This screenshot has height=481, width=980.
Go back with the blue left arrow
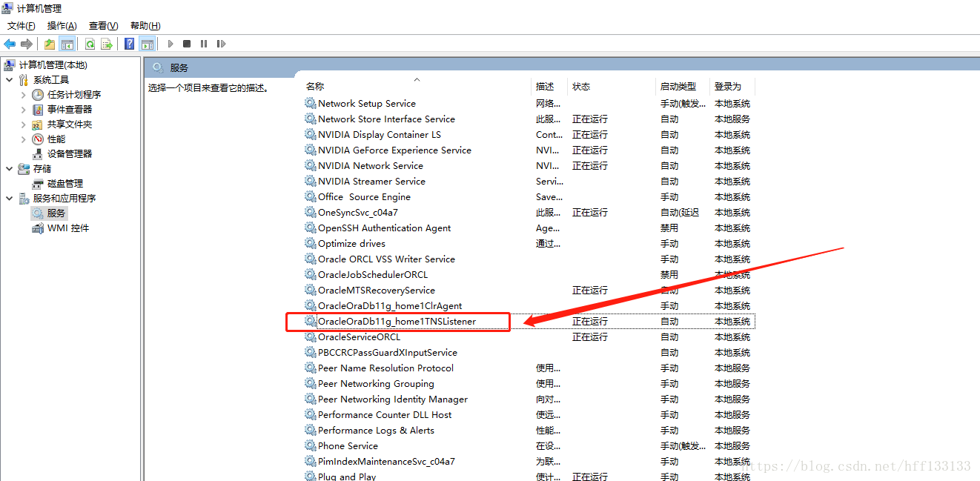[10, 44]
